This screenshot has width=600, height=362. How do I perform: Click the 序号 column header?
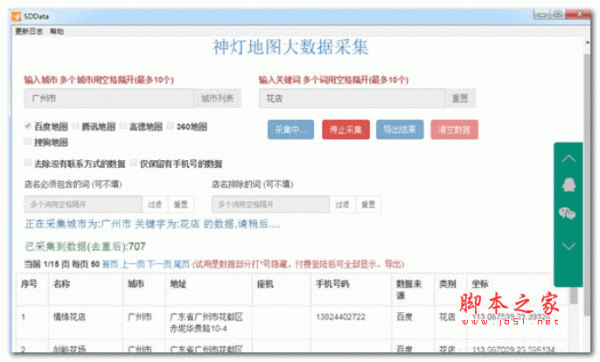click(29, 284)
